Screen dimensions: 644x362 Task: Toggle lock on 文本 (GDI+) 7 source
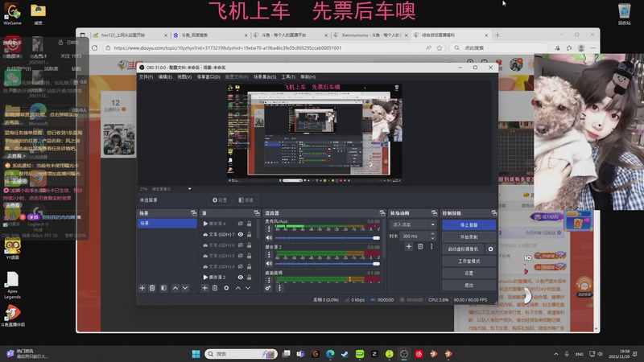[x=249, y=234]
